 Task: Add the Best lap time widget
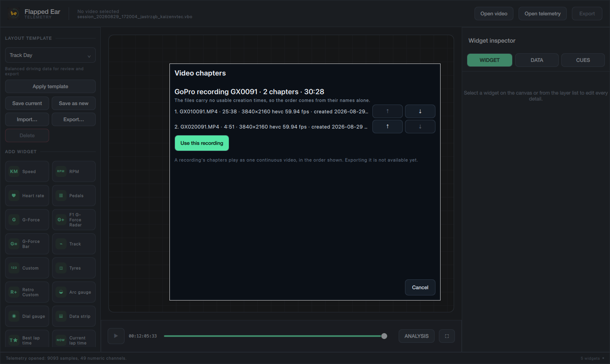click(x=27, y=339)
